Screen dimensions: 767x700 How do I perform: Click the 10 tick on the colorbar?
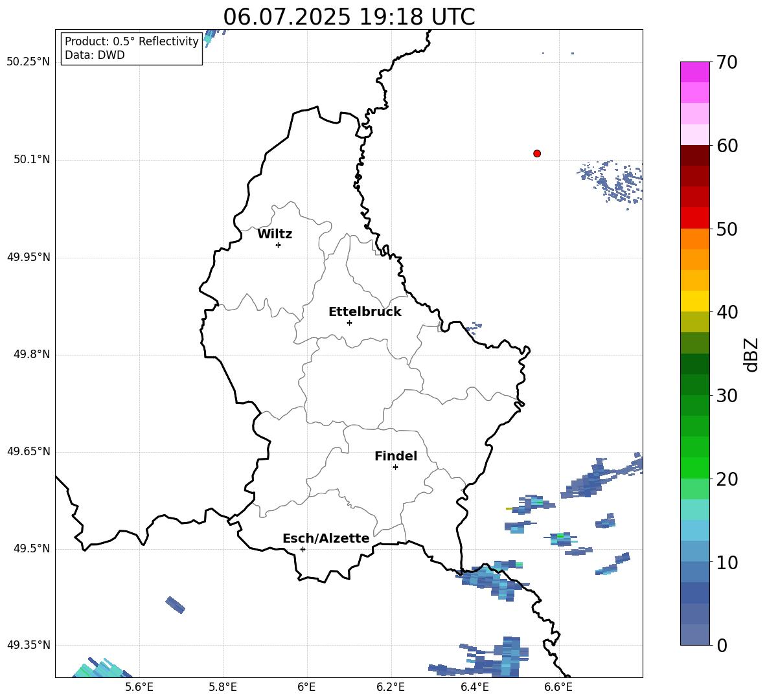(727, 562)
